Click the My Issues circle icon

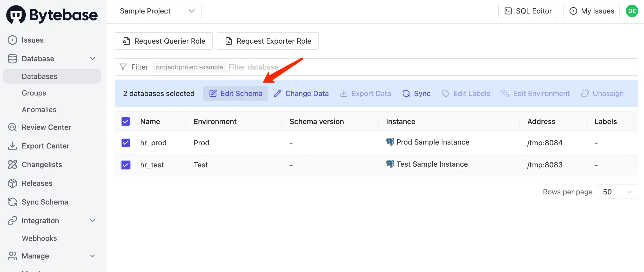click(573, 11)
